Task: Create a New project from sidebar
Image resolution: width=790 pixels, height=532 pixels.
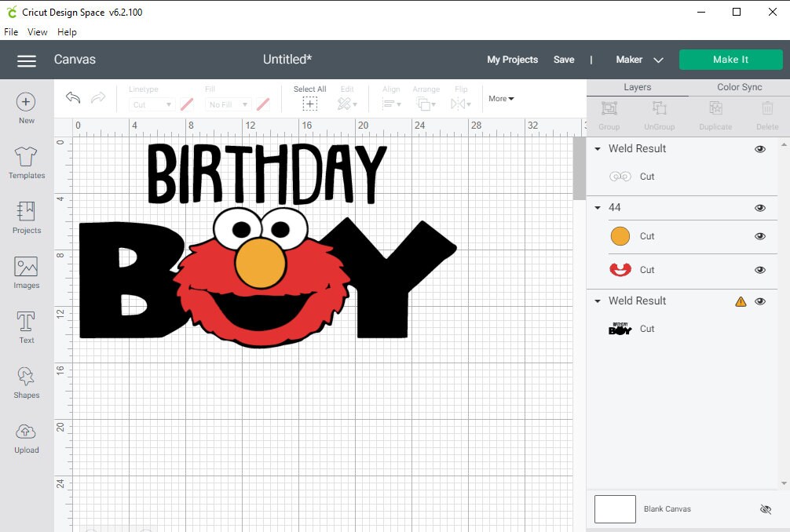Action: [x=26, y=108]
